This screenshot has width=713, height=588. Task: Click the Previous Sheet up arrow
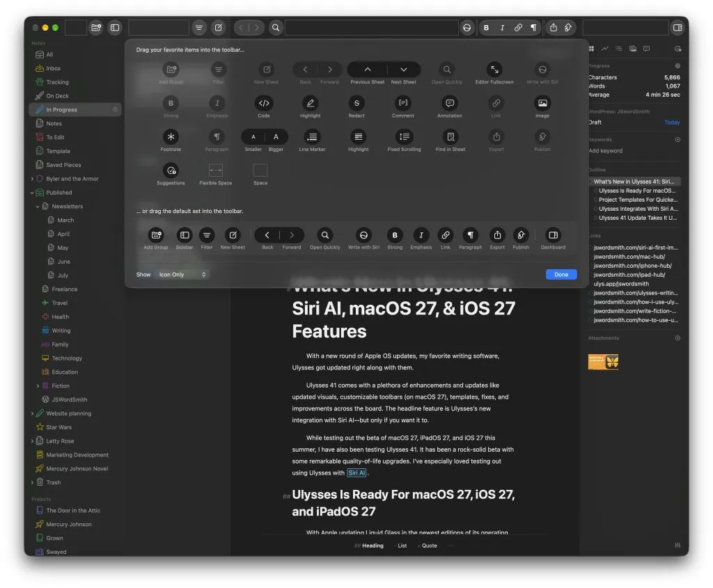[x=368, y=70]
